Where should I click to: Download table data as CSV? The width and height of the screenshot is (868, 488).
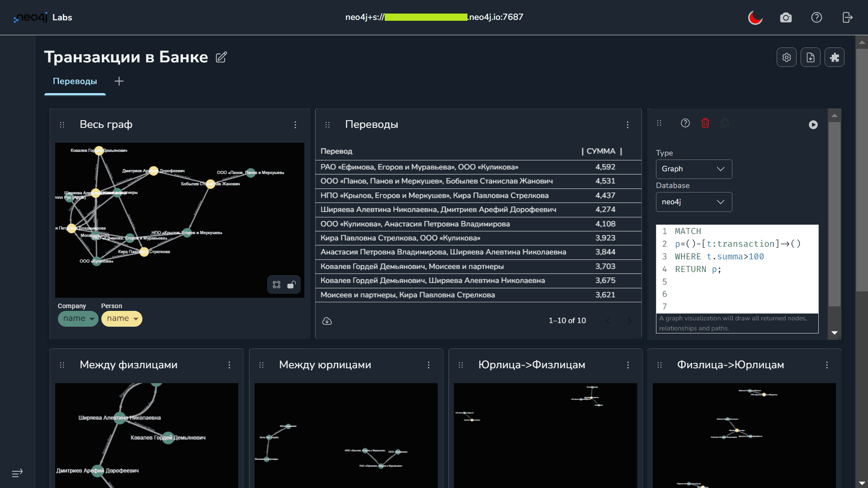tap(327, 321)
